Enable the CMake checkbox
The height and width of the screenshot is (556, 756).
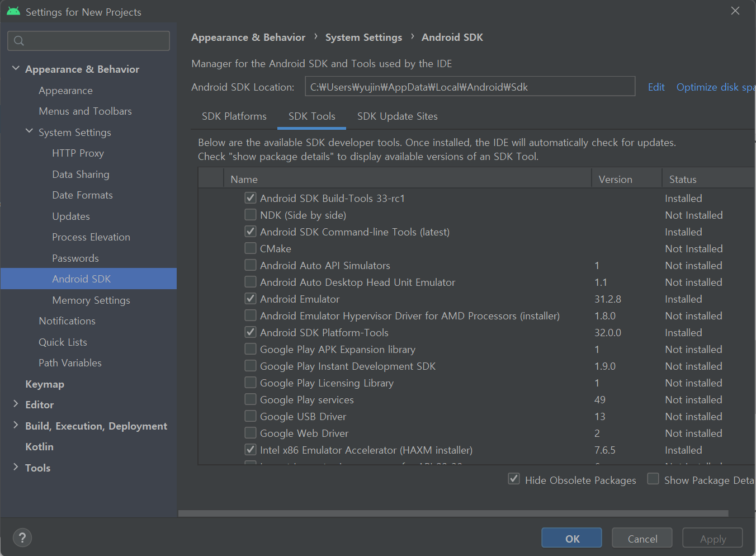click(251, 248)
